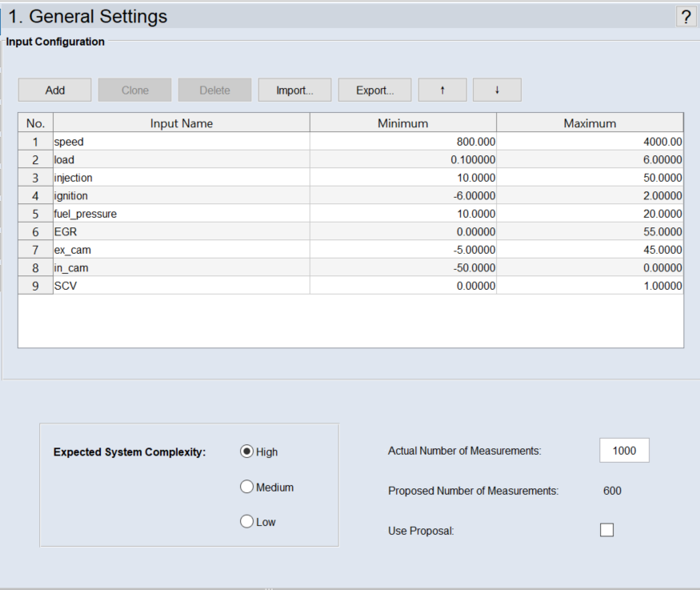Enable the Use Proposal checkbox
This screenshot has height=590, width=700.
tap(606, 530)
